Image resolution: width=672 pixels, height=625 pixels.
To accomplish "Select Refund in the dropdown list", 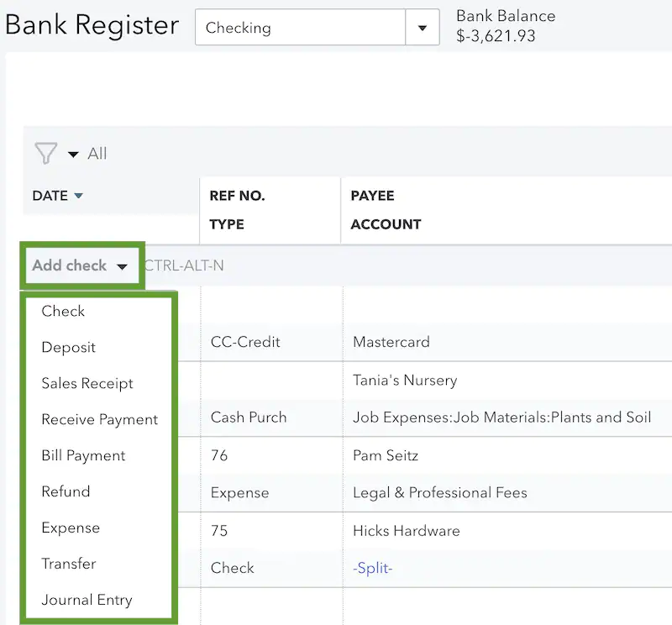I will click(66, 491).
